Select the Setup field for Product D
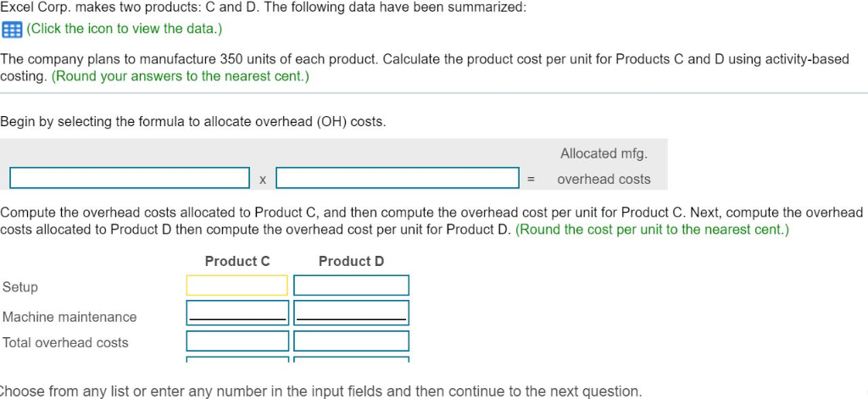Image resolution: width=868 pixels, height=399 pixels. pyautogui.click(x=351, y=285)
